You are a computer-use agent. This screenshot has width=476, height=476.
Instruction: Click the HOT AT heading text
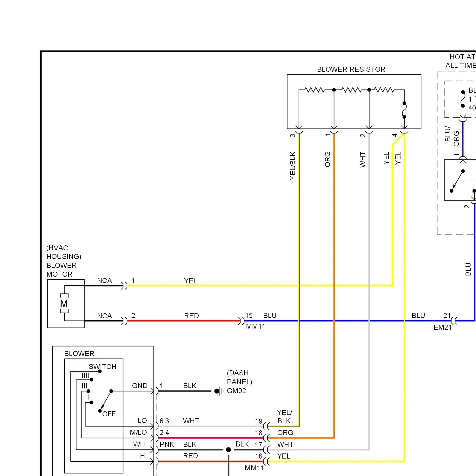[463, 57]
